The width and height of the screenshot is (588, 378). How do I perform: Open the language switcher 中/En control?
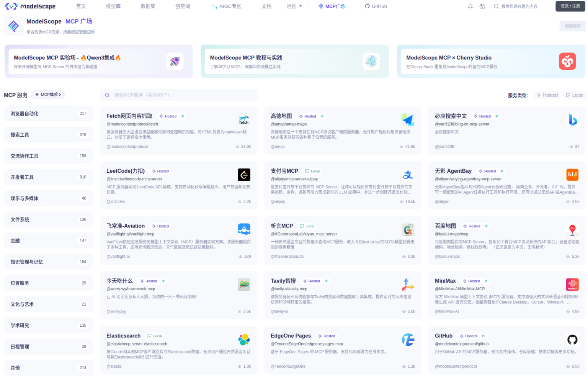pyautogui.click(x=482, y=6)
